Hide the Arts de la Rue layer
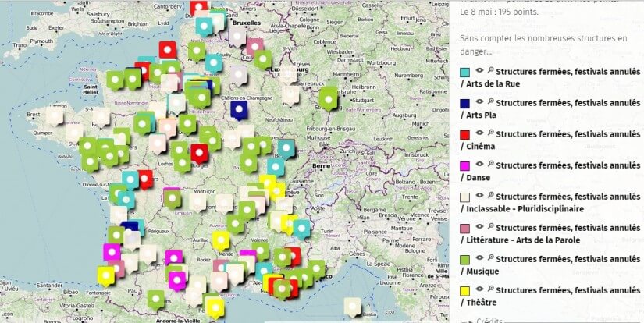 479,70
